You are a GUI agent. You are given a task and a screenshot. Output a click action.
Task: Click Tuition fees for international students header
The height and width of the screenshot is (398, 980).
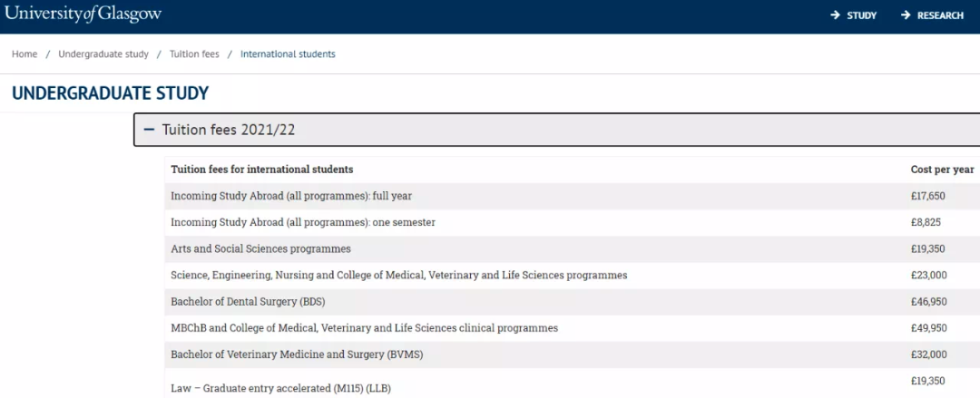[262, 170]
